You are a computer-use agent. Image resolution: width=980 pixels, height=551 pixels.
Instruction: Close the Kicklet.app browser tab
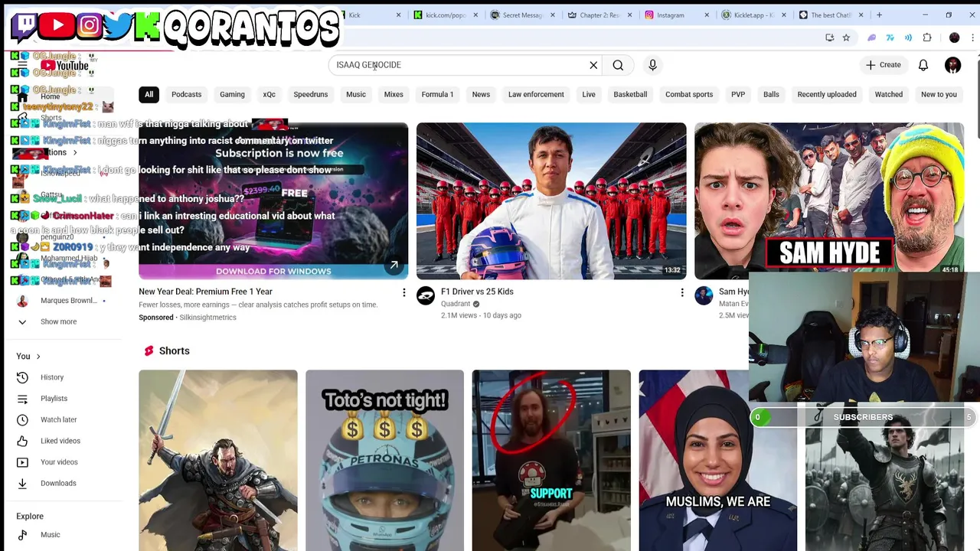[783, 15]
